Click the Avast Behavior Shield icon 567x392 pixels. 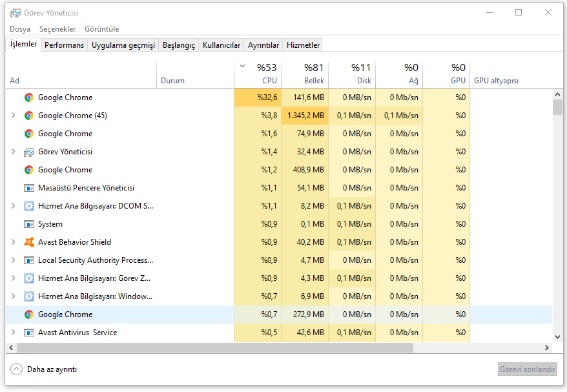(28, 242)
